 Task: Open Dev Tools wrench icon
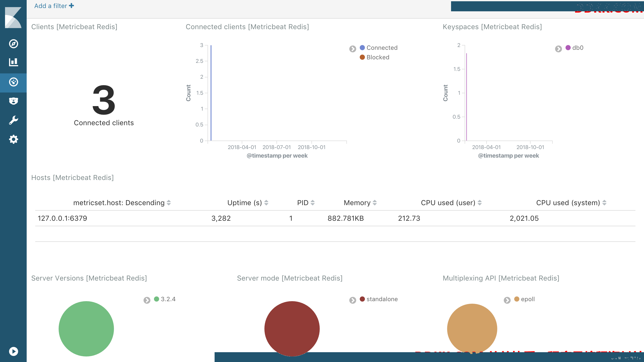click(x=13, y=120)
